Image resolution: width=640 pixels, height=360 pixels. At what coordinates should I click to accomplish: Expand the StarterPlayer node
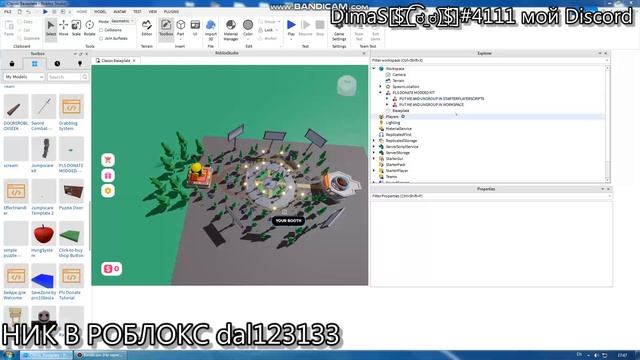coord(374,171)
